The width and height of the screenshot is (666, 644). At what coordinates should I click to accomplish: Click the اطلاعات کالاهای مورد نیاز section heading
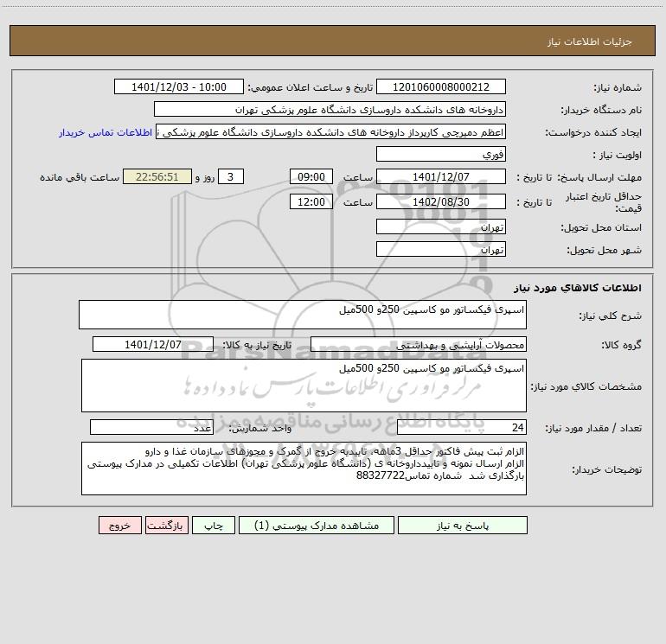coord(577,288)
